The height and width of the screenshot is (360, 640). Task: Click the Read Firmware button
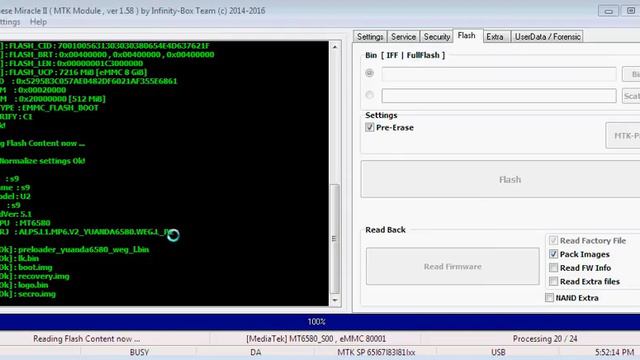(x=453, y=266)
